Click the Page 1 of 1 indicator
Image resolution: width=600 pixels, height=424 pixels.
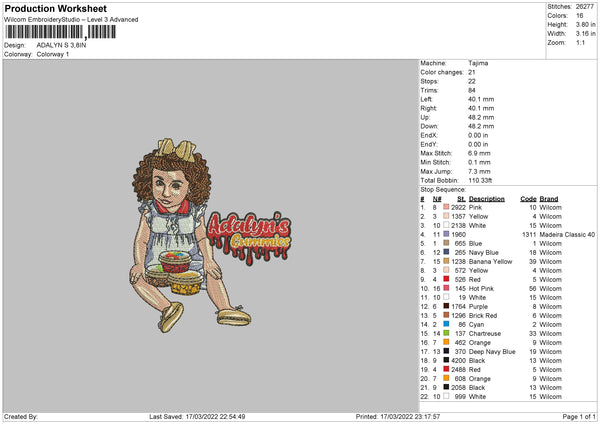click(579, 416)
